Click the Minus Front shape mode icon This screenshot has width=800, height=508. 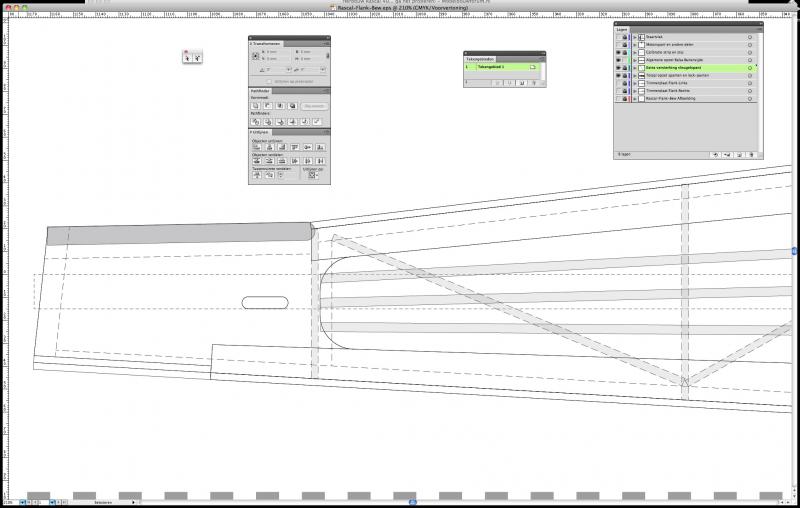tap(268, 106)
